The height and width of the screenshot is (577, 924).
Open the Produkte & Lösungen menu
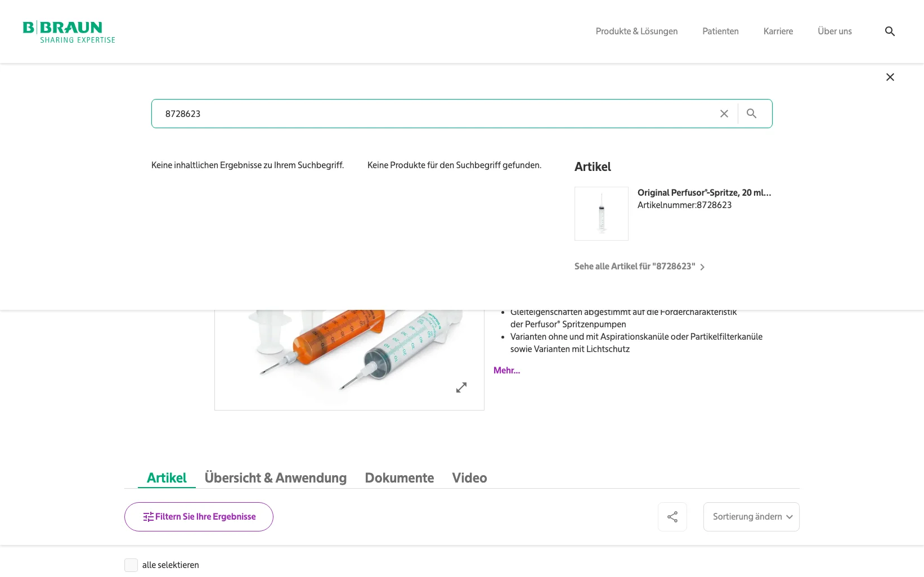[636, 31]
